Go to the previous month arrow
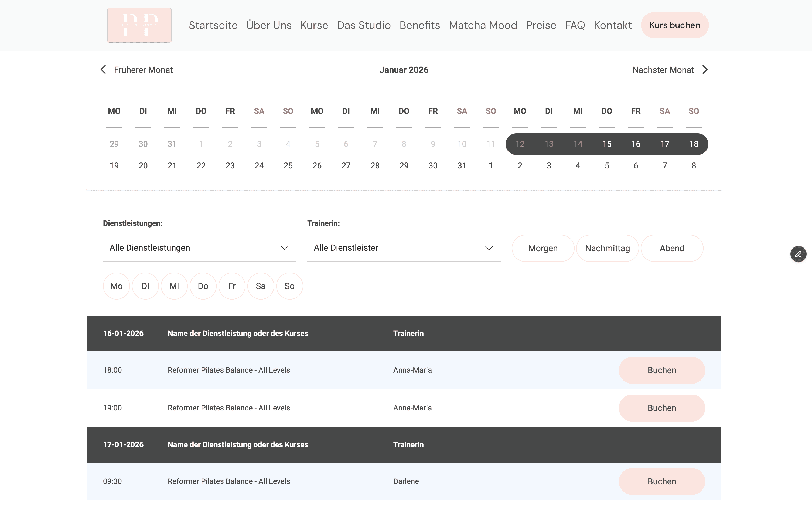Screen dimensions: 812x509 tap(103, 70)
